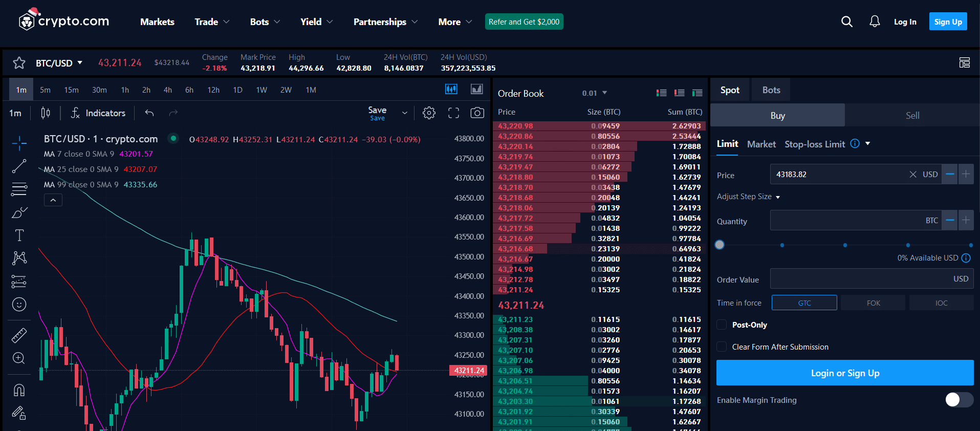980x431 pixels.
Task: Select the text annotation tool
Action: pos(19,235)
